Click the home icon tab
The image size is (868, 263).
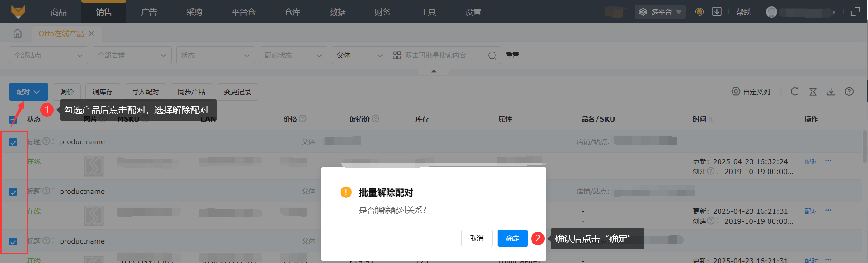pos(18,33)
